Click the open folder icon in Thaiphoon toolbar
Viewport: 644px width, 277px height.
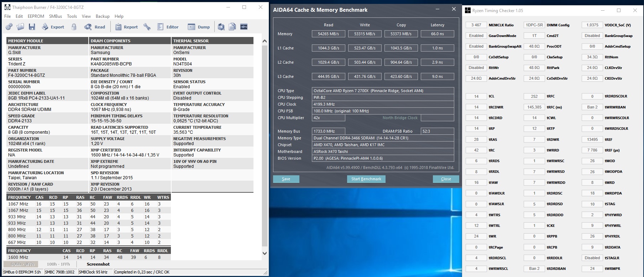click(x=20, y=27)
